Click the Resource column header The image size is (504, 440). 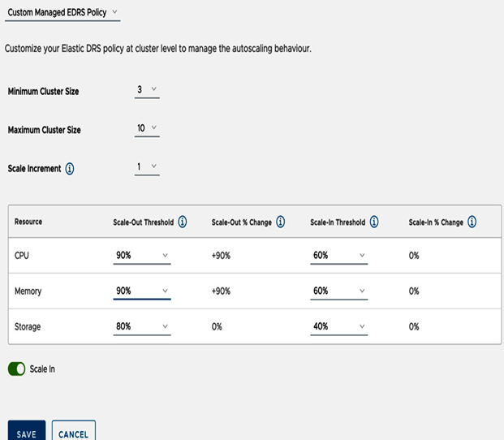point(28,222)
